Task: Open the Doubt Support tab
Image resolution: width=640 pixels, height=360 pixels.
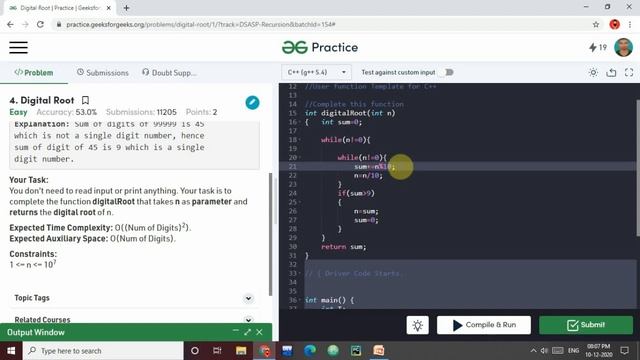Action: 169,73
